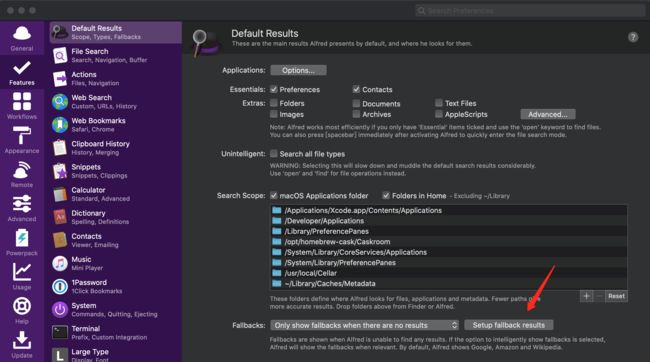
Task: Click the Advanced extras button
Action: pos(548,114)
